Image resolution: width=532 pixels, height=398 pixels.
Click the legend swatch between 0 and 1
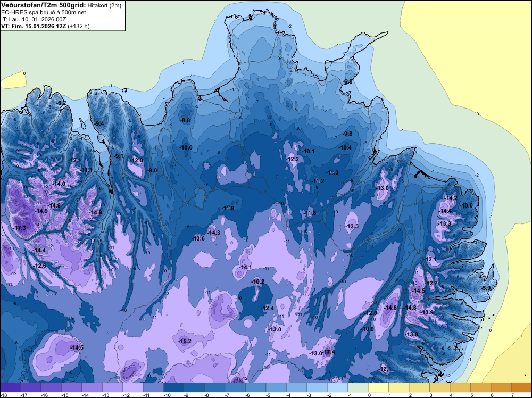point(378,387)
